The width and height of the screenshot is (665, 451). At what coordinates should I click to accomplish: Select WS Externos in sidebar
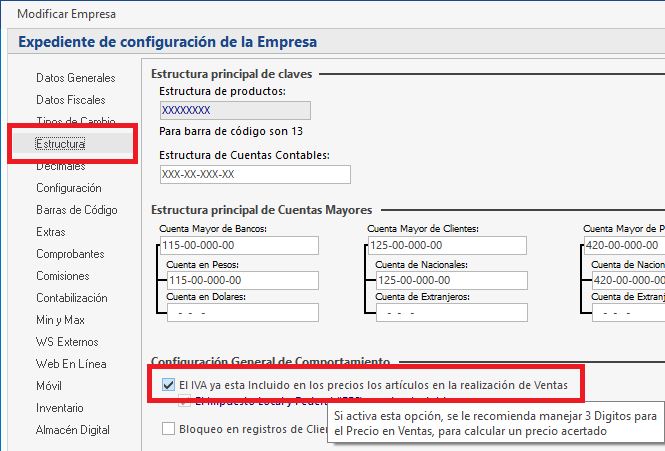pyautogui.click(x=69, y=342)
